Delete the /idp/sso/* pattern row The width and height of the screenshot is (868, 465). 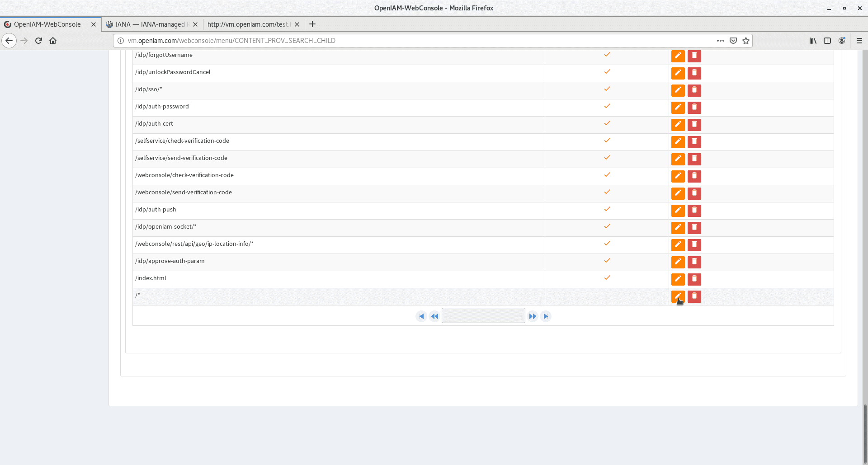click(x=694, y=90)
